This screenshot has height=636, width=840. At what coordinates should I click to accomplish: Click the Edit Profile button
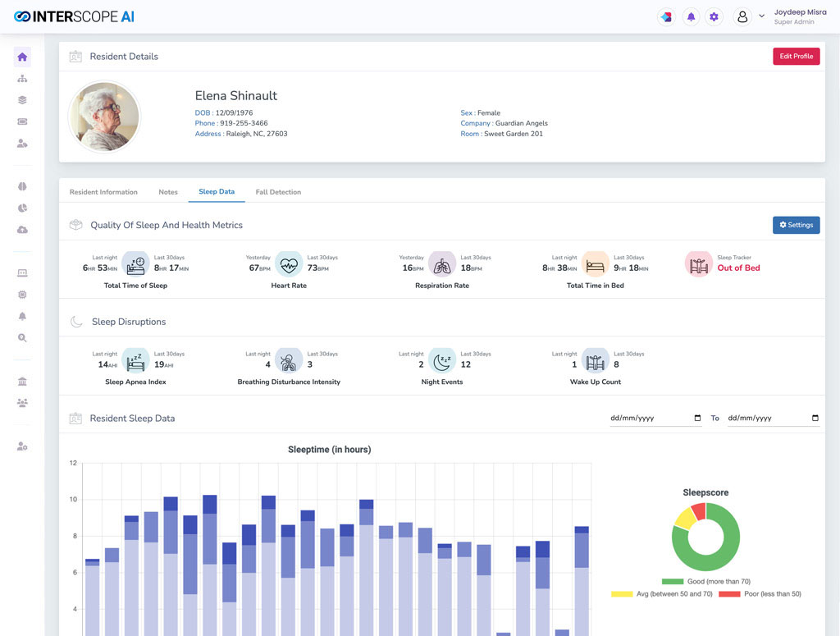(x=796, y=57)
